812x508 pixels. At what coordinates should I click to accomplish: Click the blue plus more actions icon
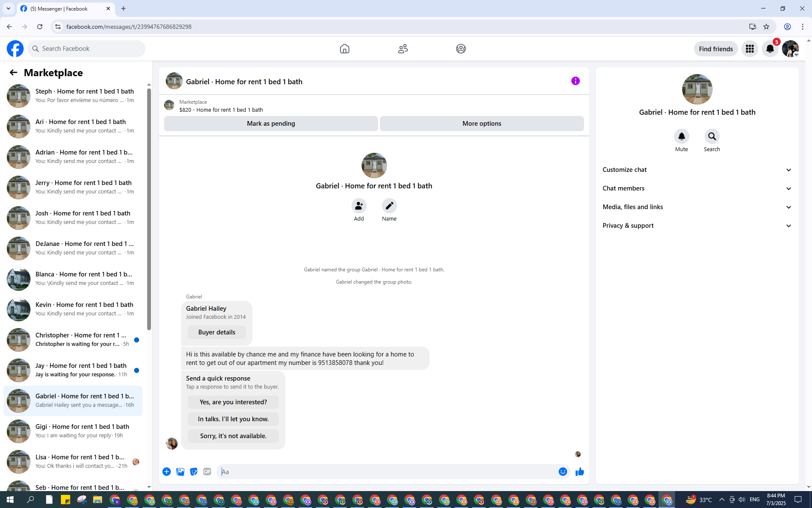[x=167, y=472]
